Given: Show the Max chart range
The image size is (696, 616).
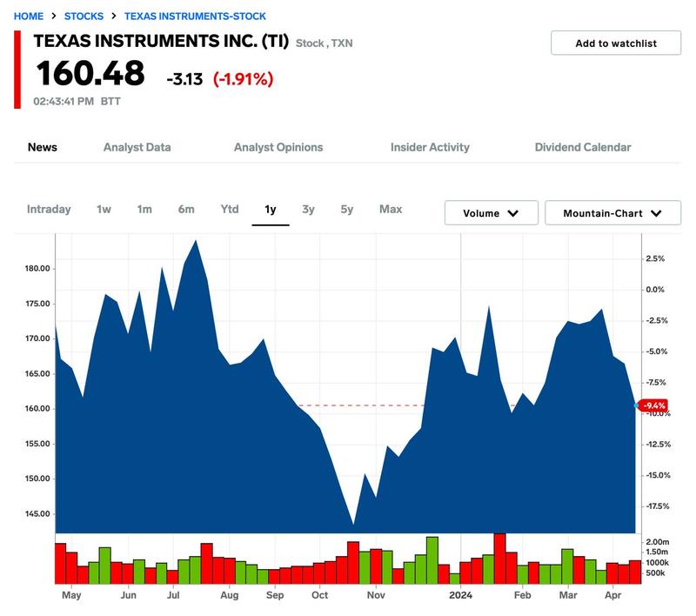Looking at the screenshot, I should [391, 209].
